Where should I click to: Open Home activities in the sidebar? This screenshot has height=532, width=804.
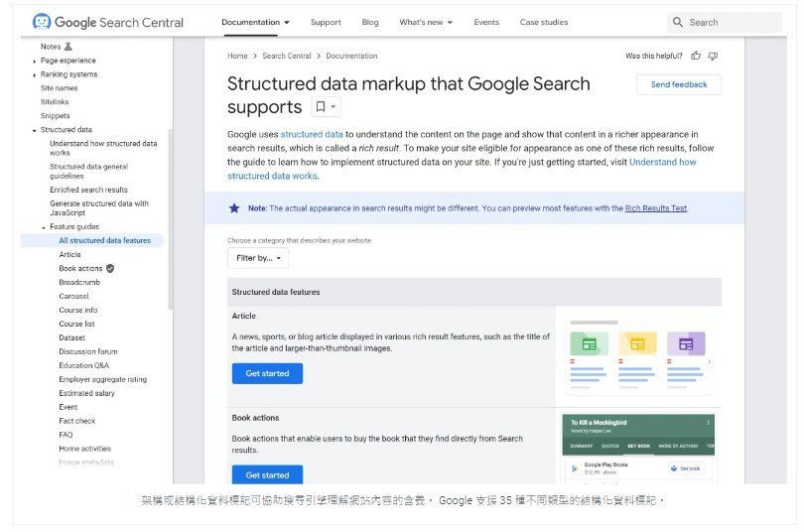click(85, 448)
